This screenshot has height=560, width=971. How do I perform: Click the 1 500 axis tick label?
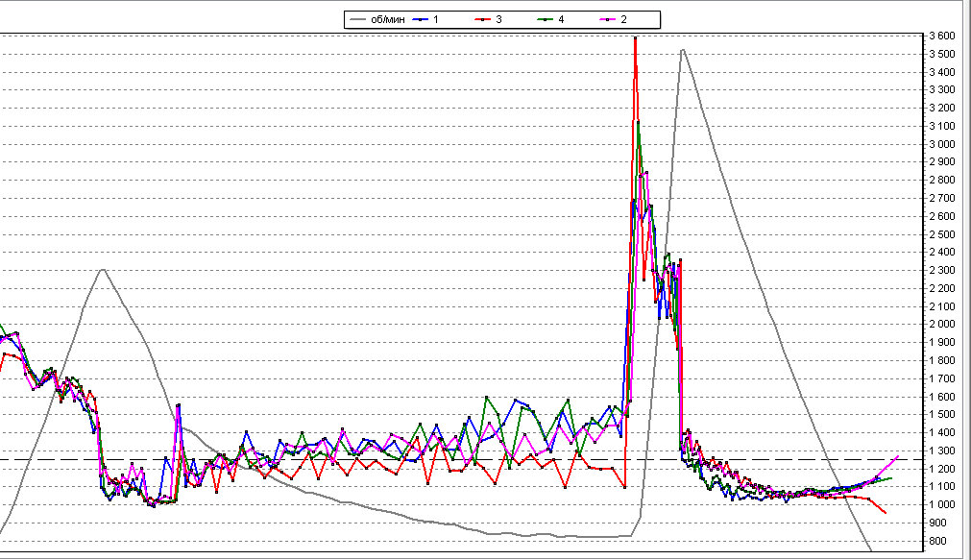point(942,414)
